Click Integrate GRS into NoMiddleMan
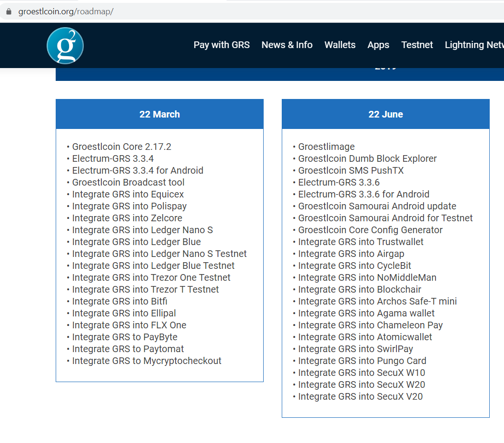 367,277
